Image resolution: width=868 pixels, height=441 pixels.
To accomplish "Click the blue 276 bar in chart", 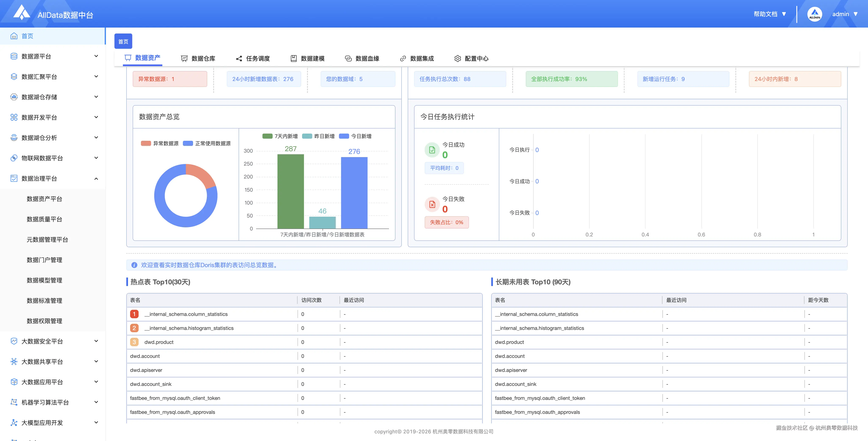I will coord(354,193).
